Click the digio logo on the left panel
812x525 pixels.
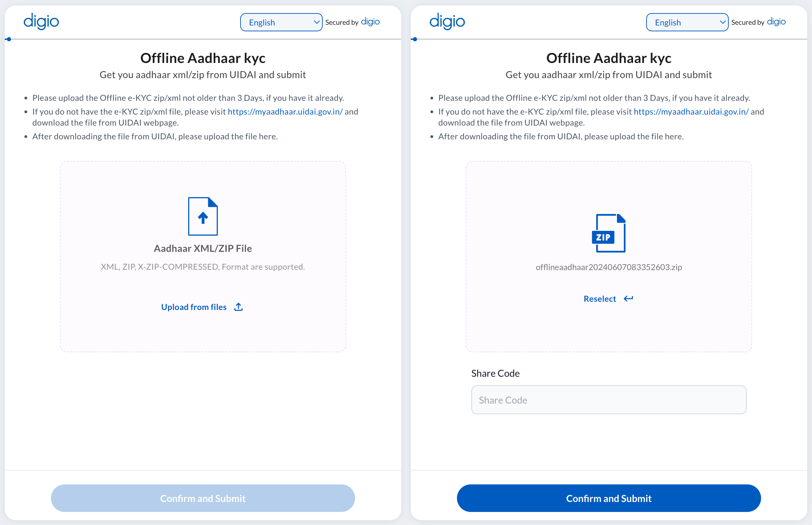click(41, 21)
